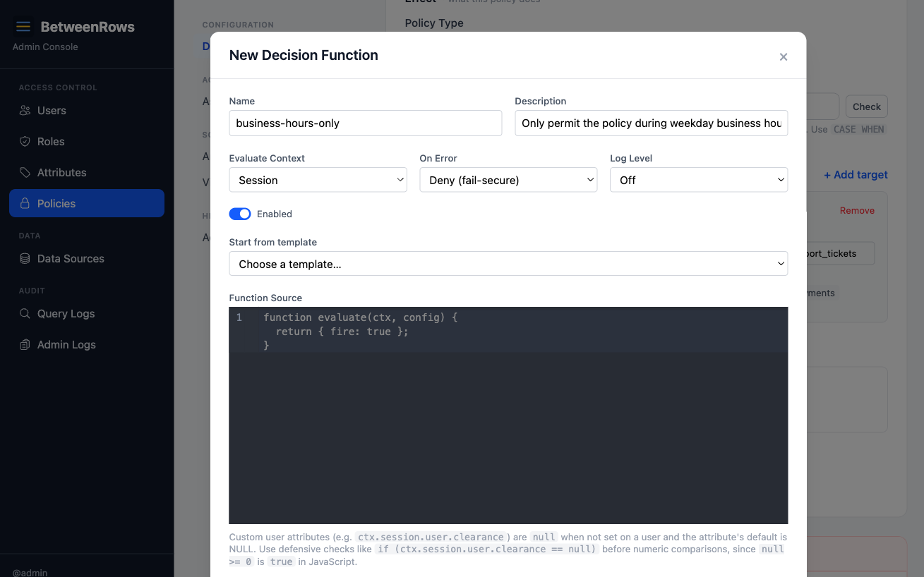
Task: Click the Users people icon in sidebar
Action: (25, 111)
